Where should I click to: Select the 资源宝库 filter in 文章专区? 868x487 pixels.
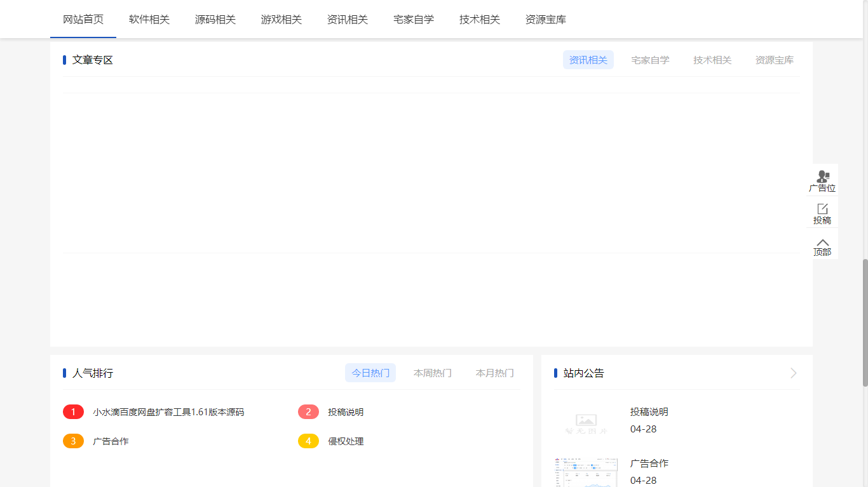tap(774, 60)
